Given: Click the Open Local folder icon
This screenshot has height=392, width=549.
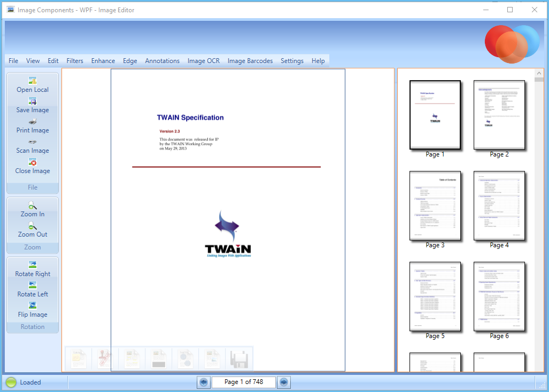Looking at the screenshot, I should click(x=33, y=81).
